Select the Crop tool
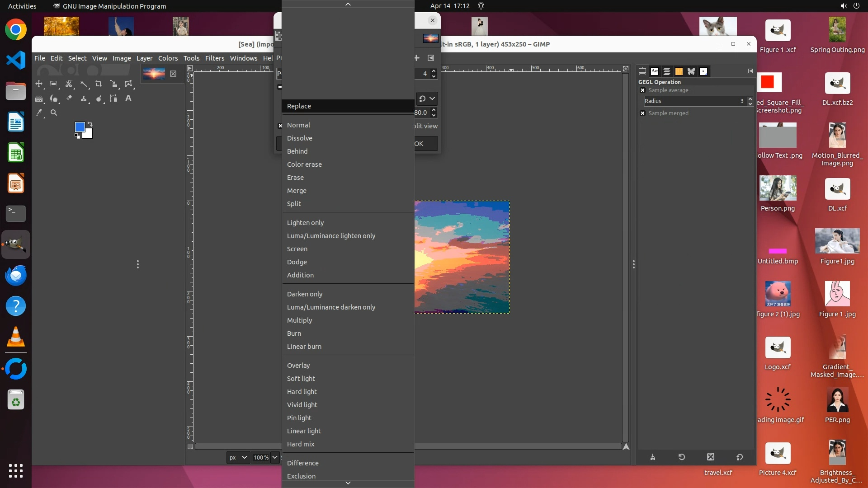The width and height of the screenshot is (868, 488). pos(99,84)
